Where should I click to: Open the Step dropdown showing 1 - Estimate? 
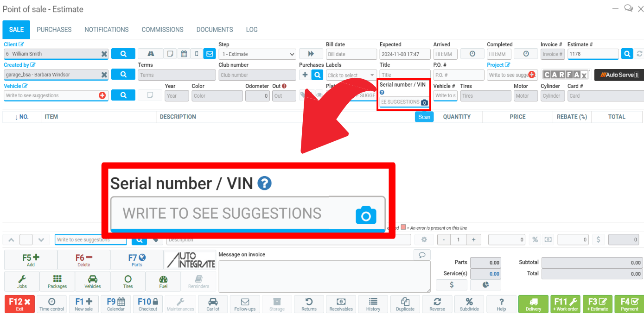257,54
